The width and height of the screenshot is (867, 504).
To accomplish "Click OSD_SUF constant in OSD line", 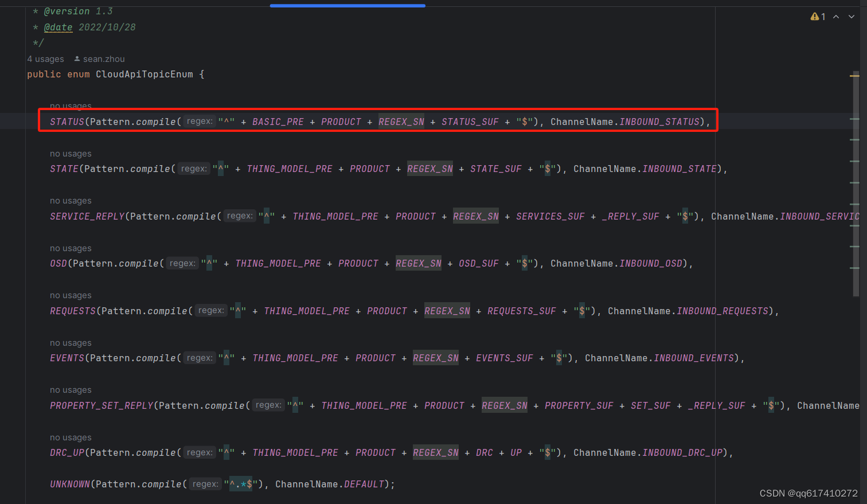I will click(479, 264).
